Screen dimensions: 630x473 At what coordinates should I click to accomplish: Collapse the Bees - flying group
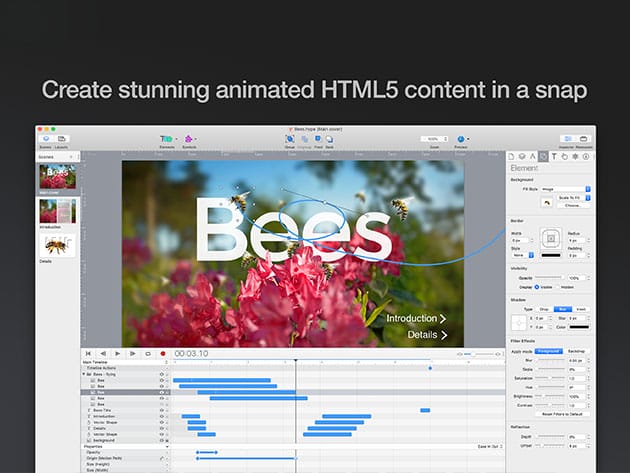(85, 374)
